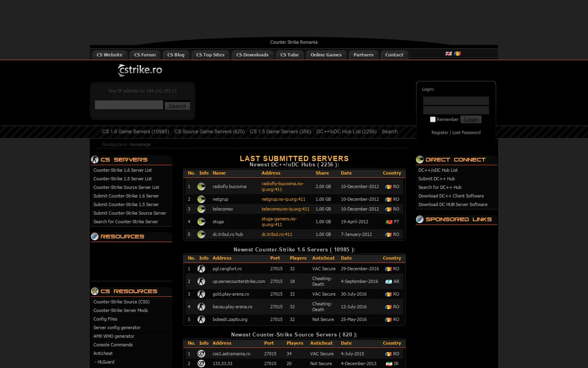Open Console Commands link

coord(113,345)
